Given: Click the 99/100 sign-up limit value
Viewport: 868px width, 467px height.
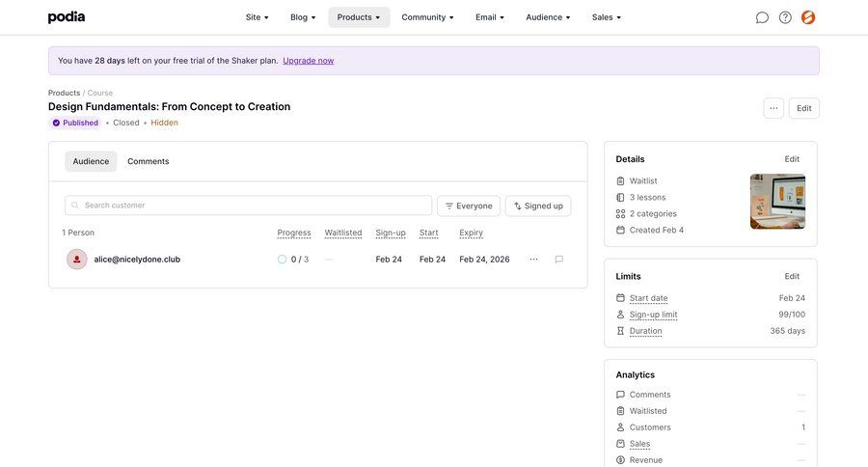Looking at the screenshot, I should tap(792, 315).
